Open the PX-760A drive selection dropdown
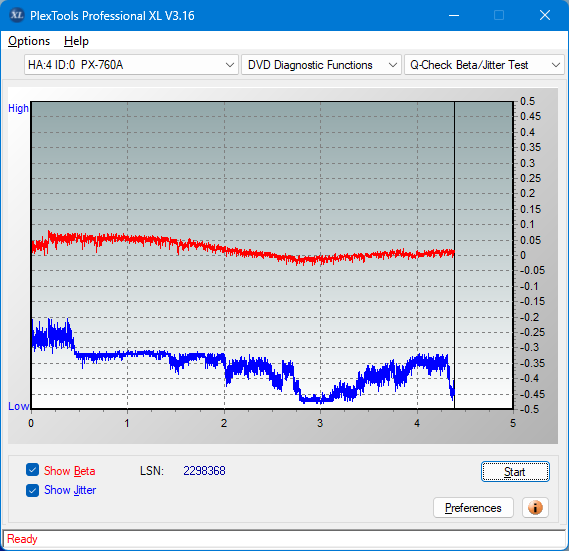The height and width of the screenshot is (551, 569). (x=131, y=65)
